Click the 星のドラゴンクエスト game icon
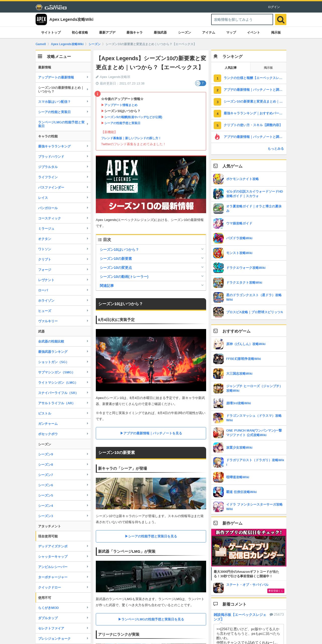Screen dimensions: 322x644 [218, 297]
